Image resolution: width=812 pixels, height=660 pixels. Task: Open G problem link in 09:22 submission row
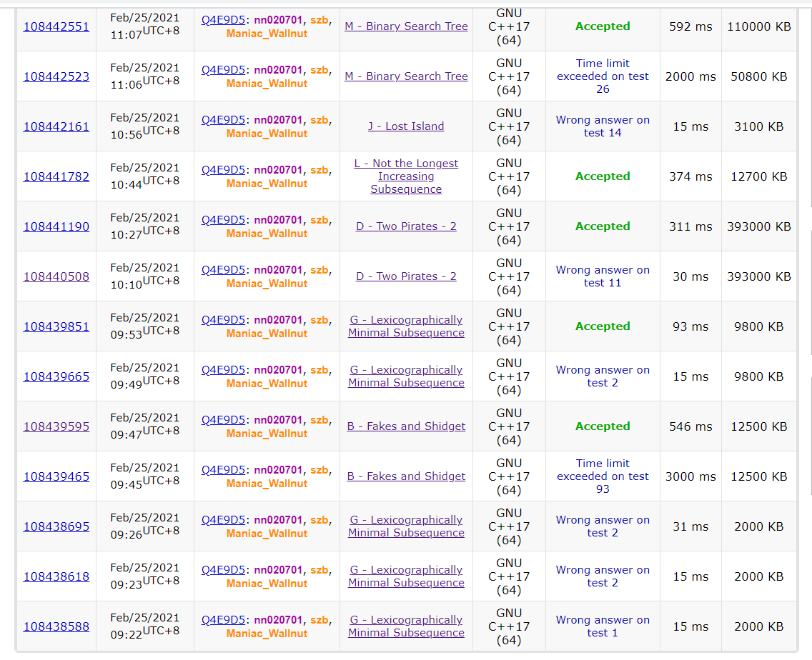tap(406, 626)
